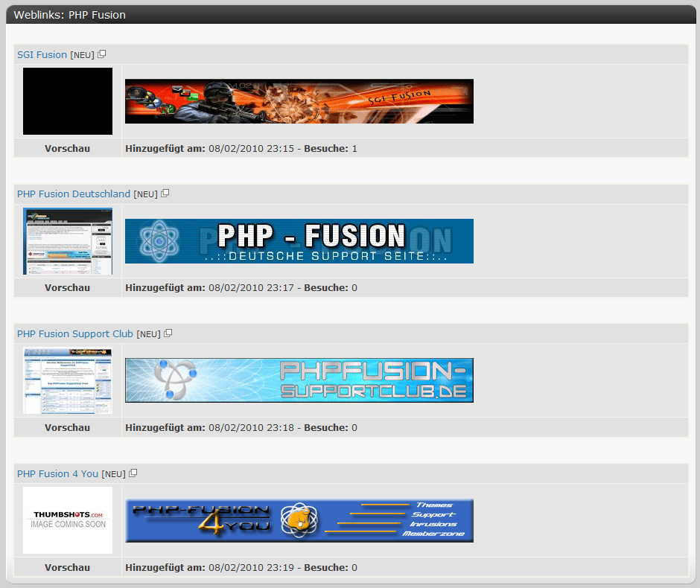Click the Weblinks: PHP Fusion panel title
The height and width of the screenshot is (588, 700).
pos(70,15)
